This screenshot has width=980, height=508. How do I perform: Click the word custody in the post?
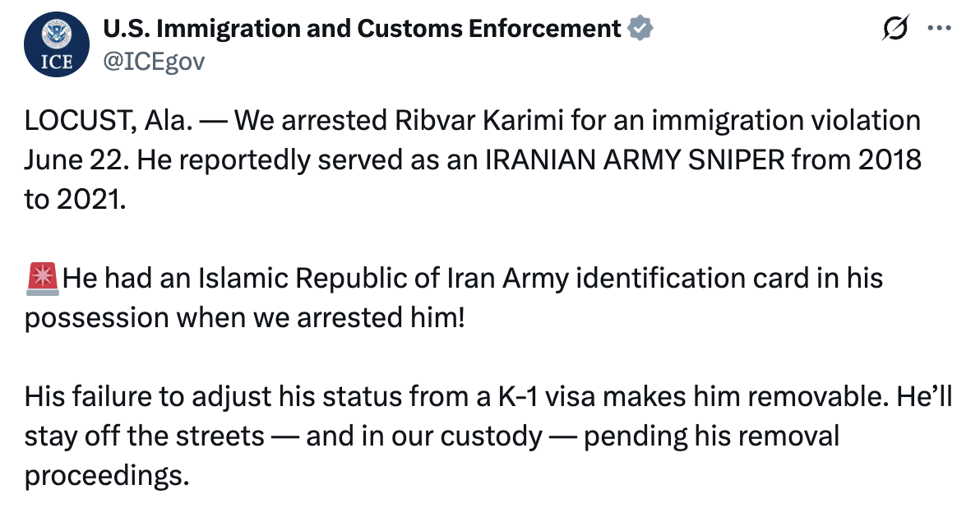[x=491, y=436]
